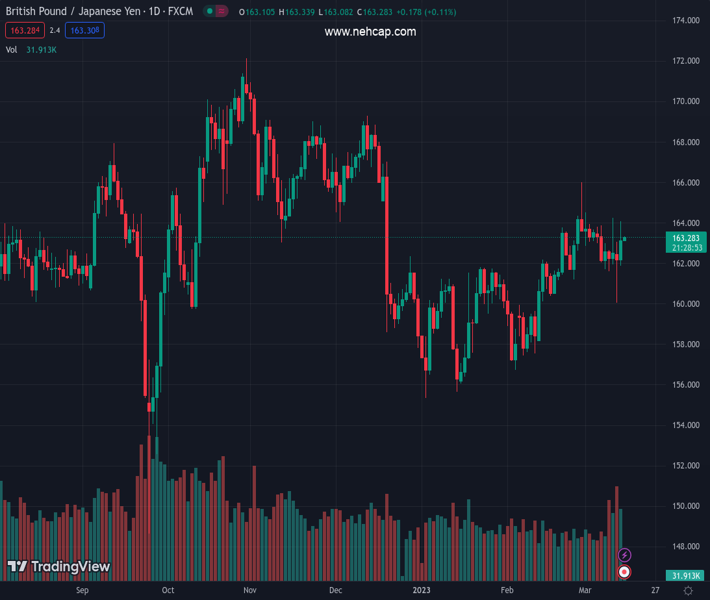Click current price label 163.283 on price axis
Image resolution: width=710 pixels, height=600 pixels.
pyautogui.click(x=685, y=238)
